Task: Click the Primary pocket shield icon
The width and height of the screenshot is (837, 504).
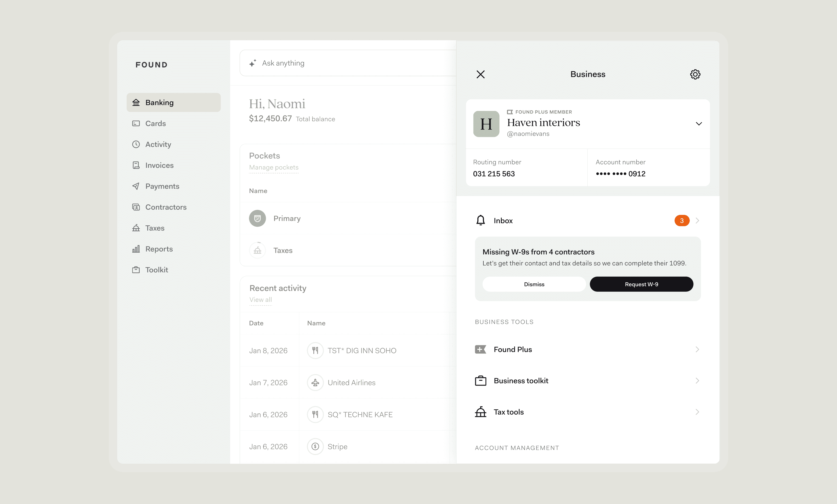Action: (257, 218)
